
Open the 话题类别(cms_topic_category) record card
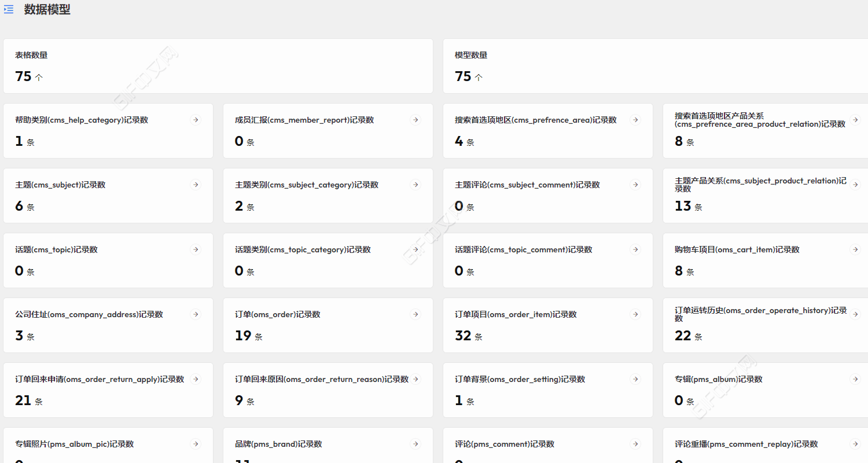pos(328,260)
